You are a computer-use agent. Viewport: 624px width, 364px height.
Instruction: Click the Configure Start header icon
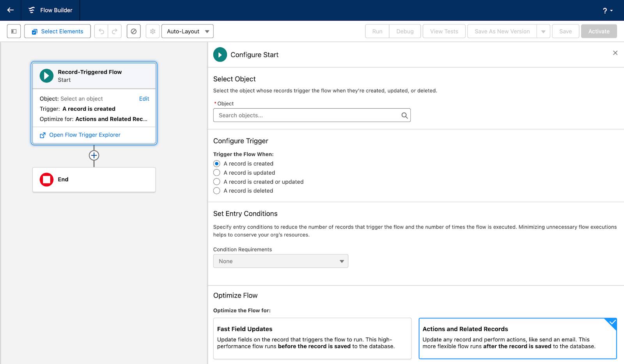point(220,55)
